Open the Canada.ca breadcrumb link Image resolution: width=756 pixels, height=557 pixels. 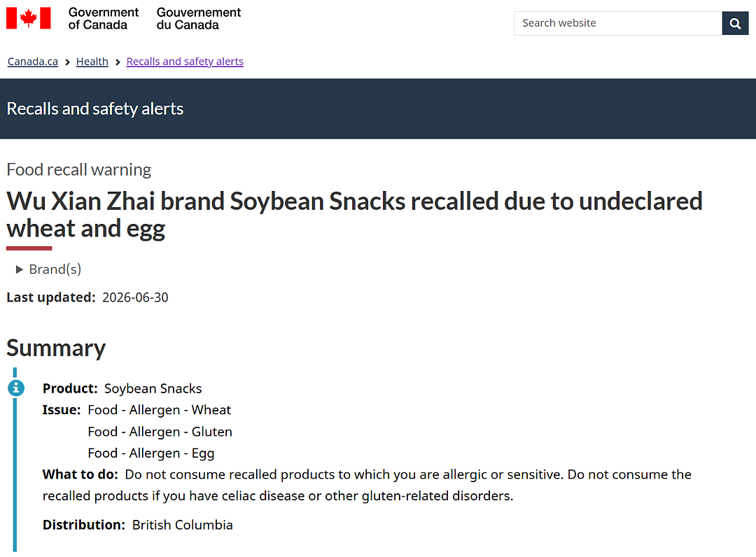pos(33,62)
